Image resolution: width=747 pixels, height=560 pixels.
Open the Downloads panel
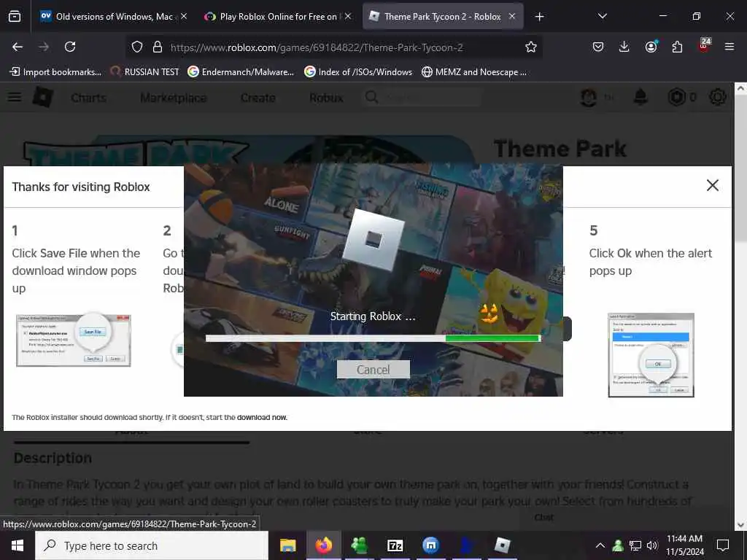pyautogui.click(x=624, y=47)
